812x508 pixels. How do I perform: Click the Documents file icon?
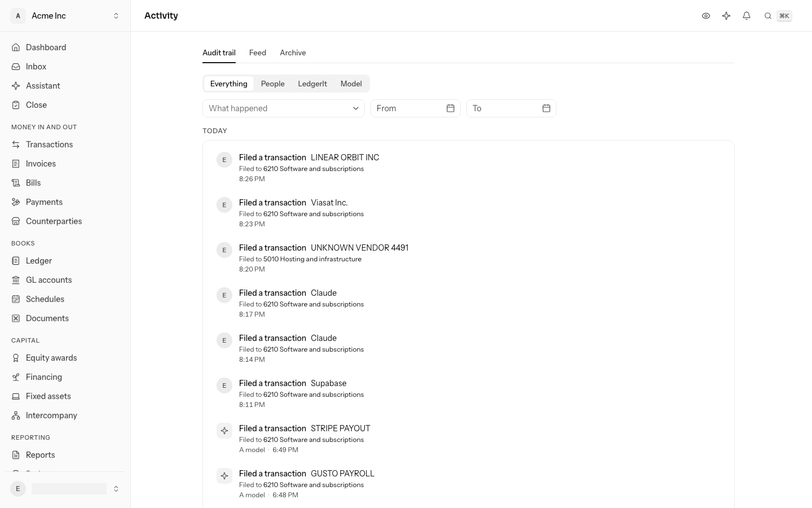(16, 318)
